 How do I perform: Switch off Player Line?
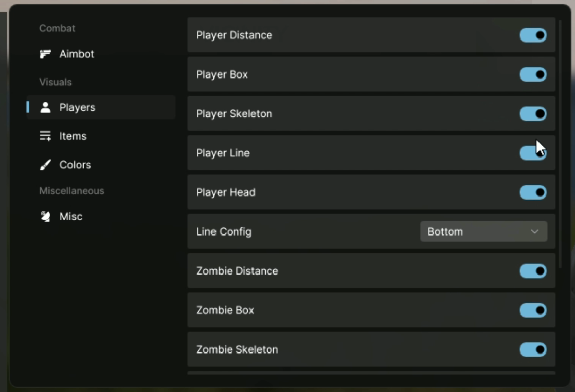click(x=532, y=153)
